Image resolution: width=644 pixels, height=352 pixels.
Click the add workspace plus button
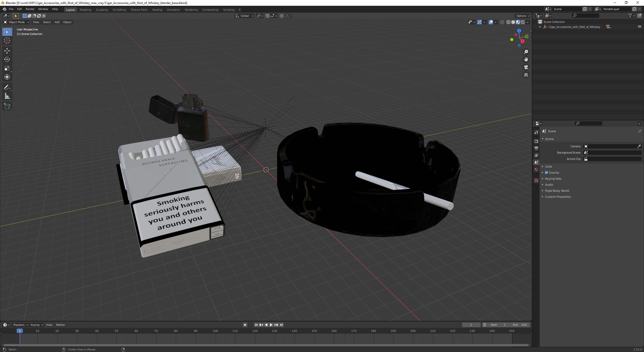(239, 10)
